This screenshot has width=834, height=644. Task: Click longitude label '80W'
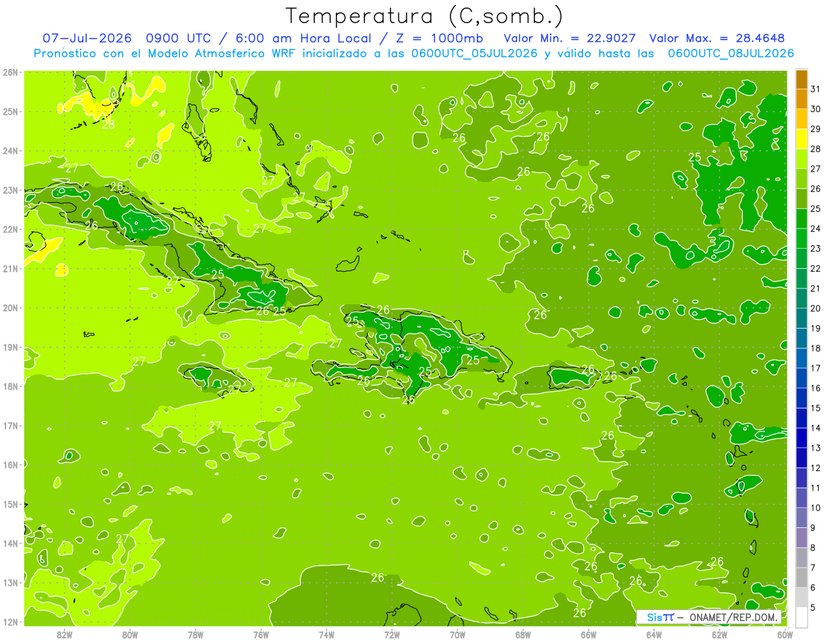coord(130,634)
